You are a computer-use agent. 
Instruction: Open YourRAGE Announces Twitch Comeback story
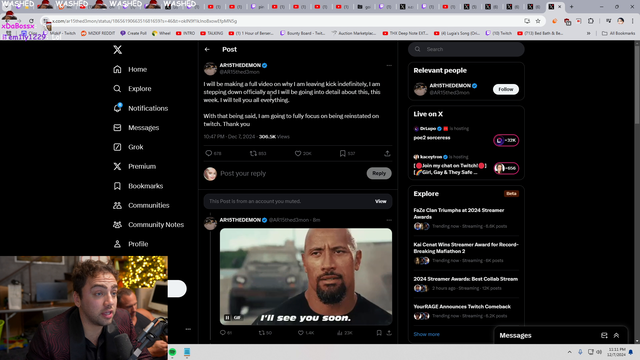pyautogui.click(x=466, y=311)
